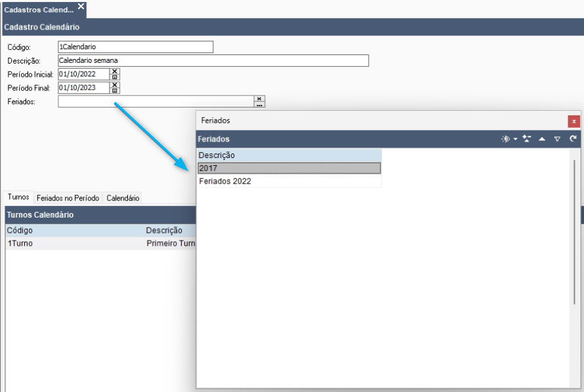Image resolution: width=584 pixels, height=392 pixels.
Task: Sort by the Descrição header in Feriados popup
Action: (289, 155)
